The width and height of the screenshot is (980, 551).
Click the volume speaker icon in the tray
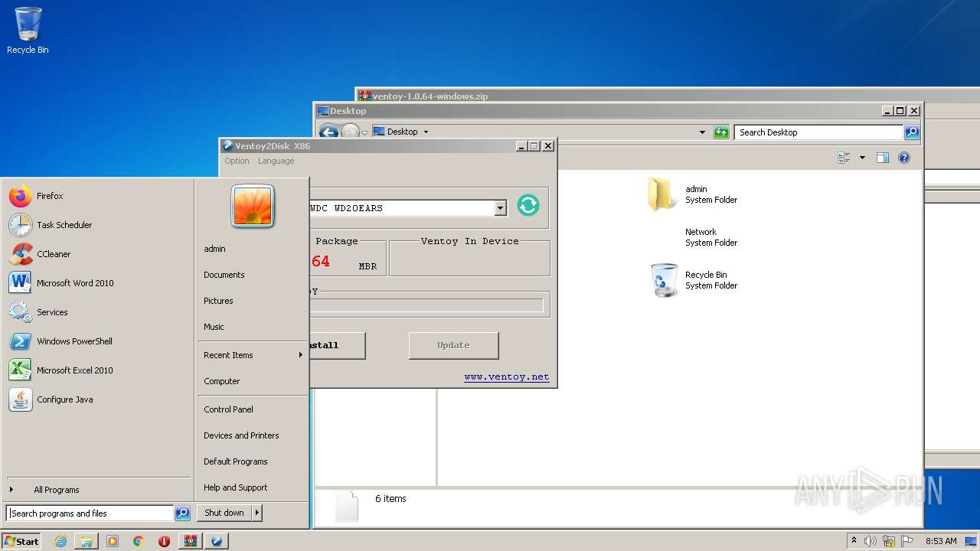point(871,541)
